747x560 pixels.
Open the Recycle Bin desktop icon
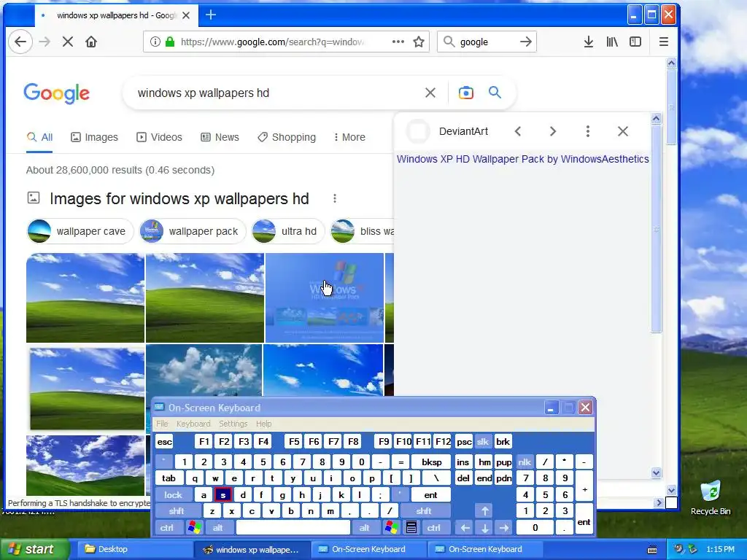(711, 498)
